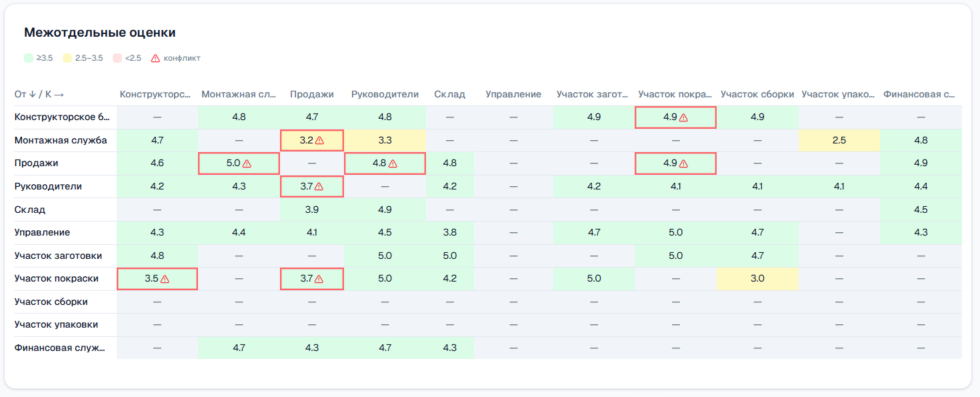
Task: Click warning icon beside 3.2 in Монтажная служба row
Action: (x=319, y=141)
